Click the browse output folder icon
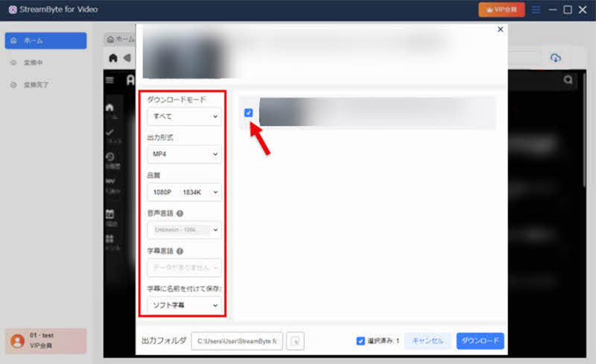 pyautogui.click(x=295, y=341)
